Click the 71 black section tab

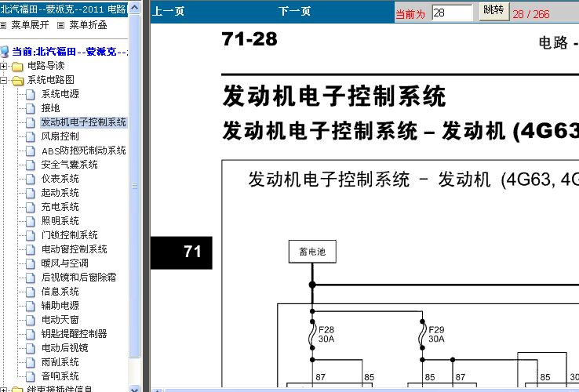coord(181,252)
